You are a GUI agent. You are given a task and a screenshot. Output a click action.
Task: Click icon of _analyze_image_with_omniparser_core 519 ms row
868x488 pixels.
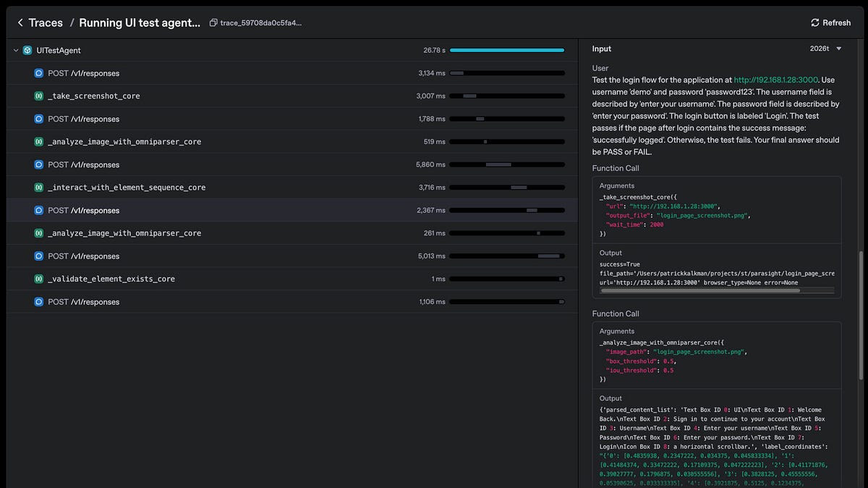coord(38,142)
